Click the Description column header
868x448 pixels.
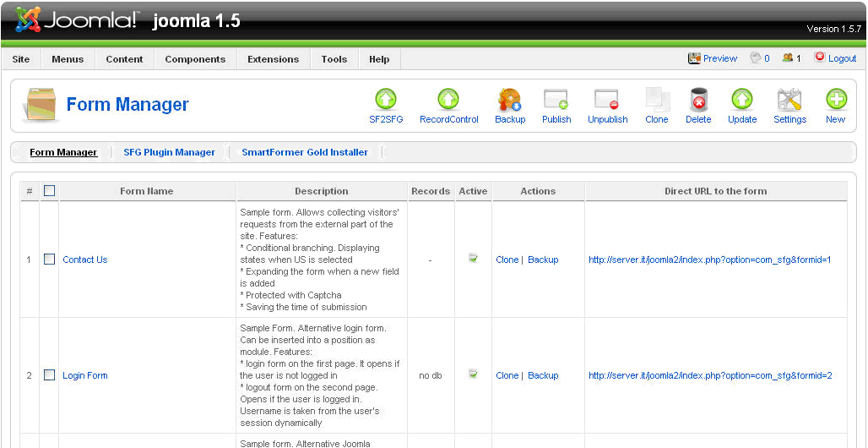coord(322,191)
